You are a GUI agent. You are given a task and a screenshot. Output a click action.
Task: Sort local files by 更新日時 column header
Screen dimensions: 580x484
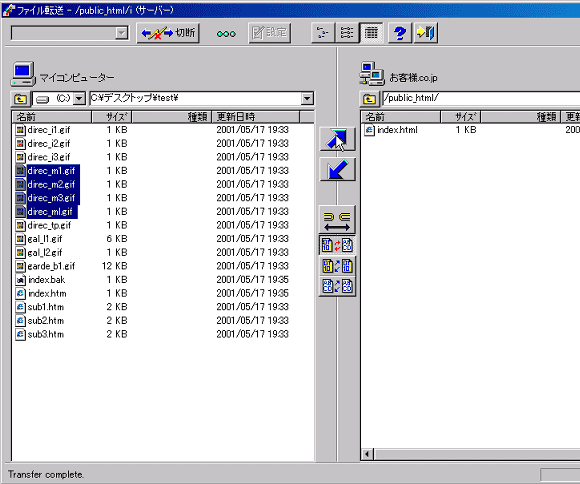[255, 117]
